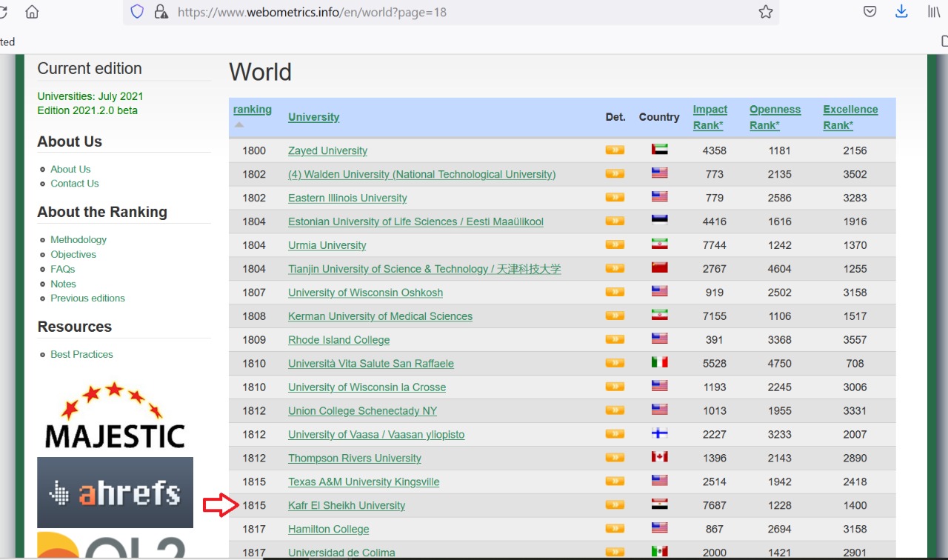Viewport: 948px width, 560px height.
Task: Open the Methodology sidebar link
Action: point(79,240)
